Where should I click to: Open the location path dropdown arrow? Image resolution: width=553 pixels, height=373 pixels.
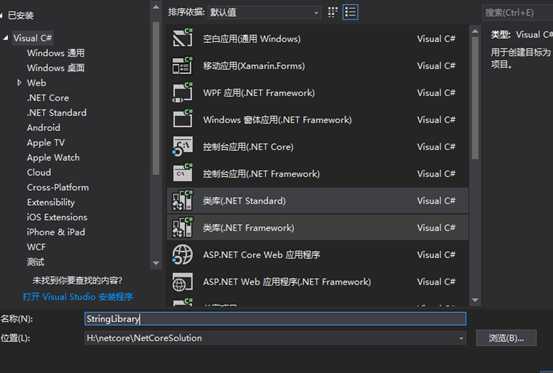pyautogui.click(x=461, y=338)
